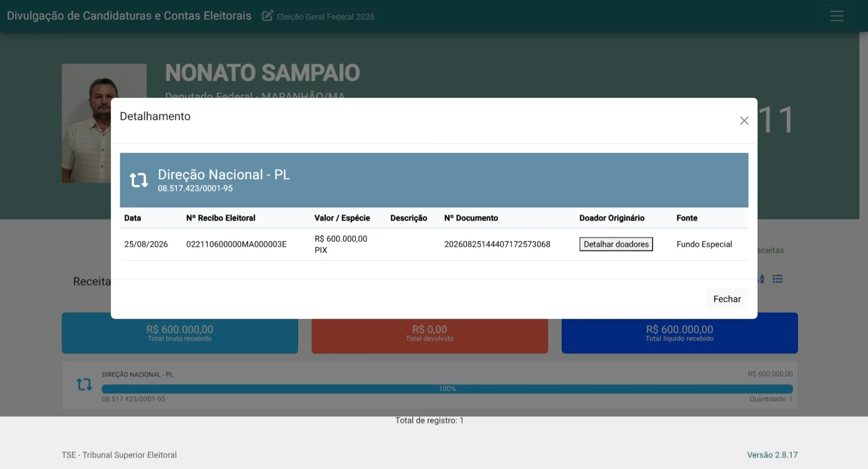This screenshot has height=469, width=868.
Task: Click CNPJ 08.517.423/0001-95 in the dialog header
Action: pos(195,188)
